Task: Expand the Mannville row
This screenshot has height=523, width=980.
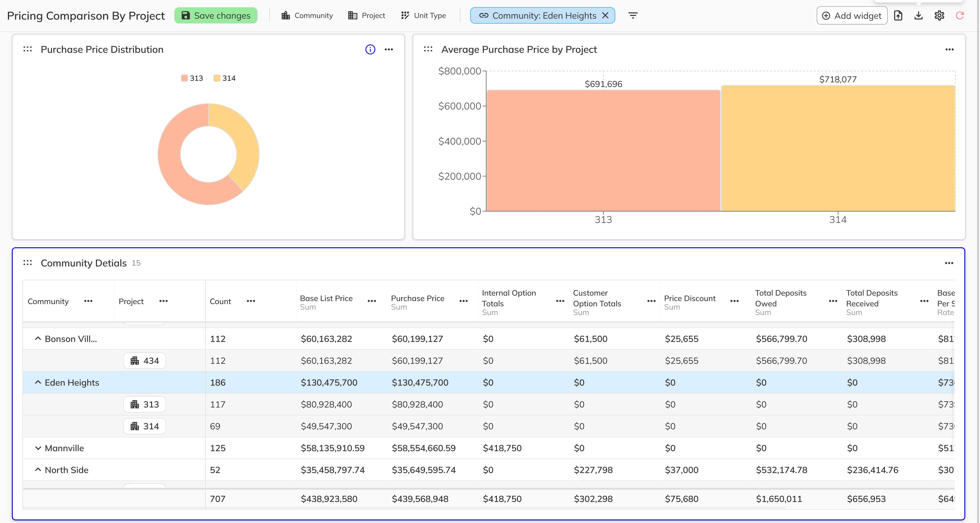Action: pyautogui.click(x=38, y=448)
